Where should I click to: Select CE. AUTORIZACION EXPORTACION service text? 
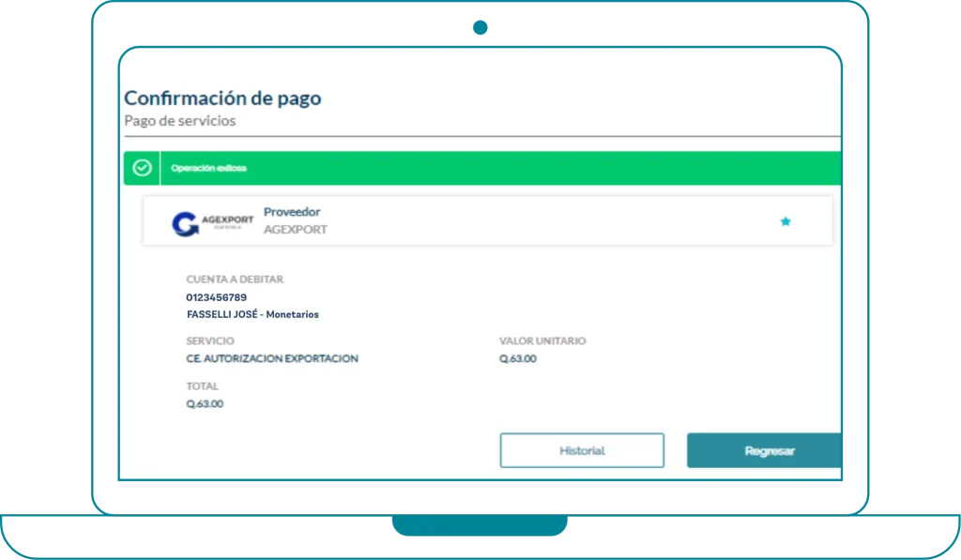pos(272,358)
